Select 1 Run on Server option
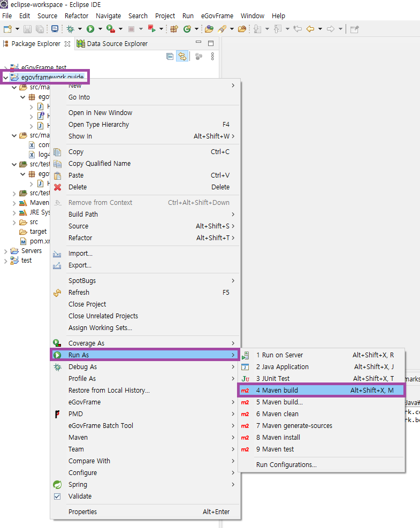Screen dimensions: 420x528 (x=322, y=355)
